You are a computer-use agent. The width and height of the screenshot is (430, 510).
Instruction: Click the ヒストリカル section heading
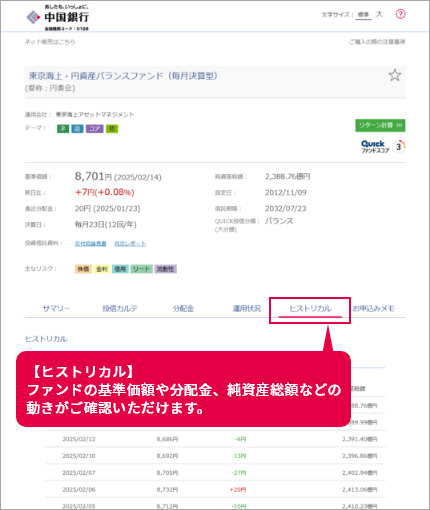pos(46,339)
